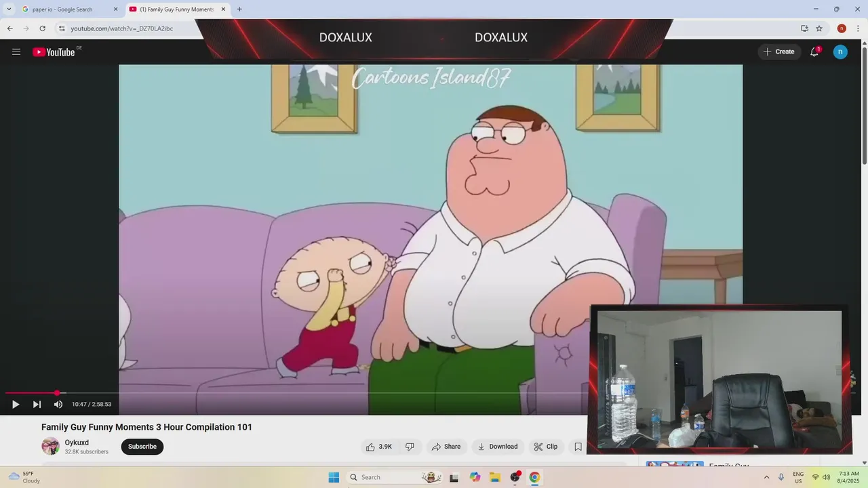Screen dimensions: 868x488
Task: Open a new browser tab
Action: coord(239,9)
